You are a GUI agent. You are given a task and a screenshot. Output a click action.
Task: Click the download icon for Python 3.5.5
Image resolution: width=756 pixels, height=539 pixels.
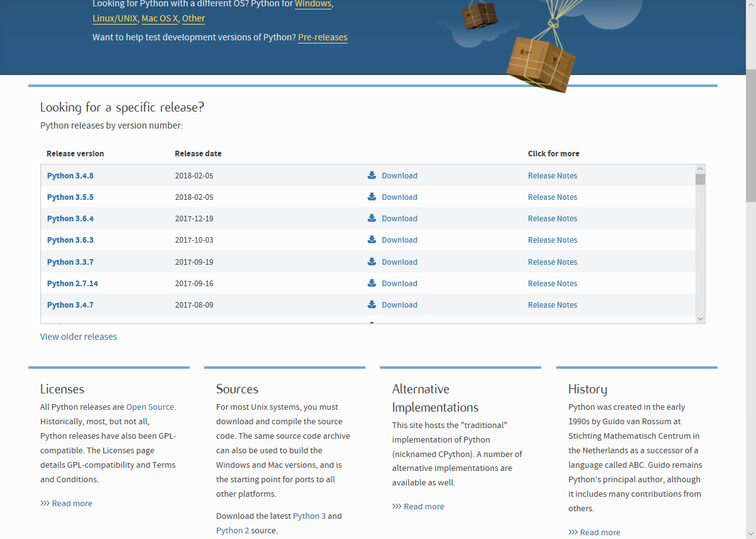pos(372,197)
